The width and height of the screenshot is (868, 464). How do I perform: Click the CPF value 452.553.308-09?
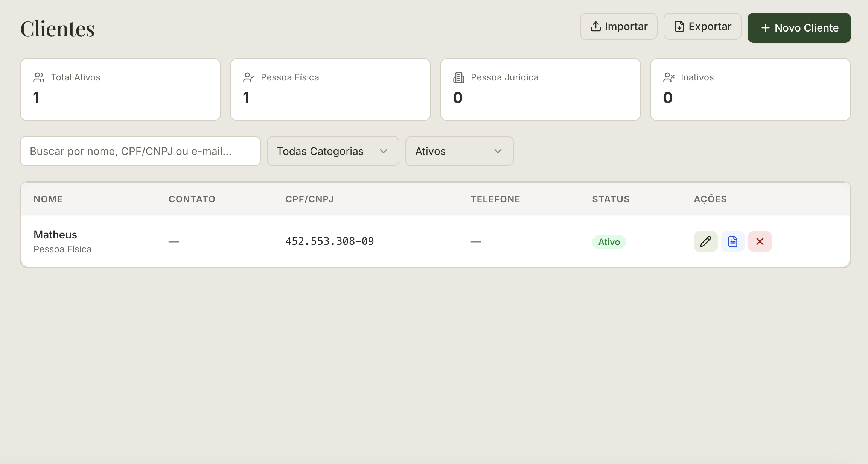coord(330,241)
